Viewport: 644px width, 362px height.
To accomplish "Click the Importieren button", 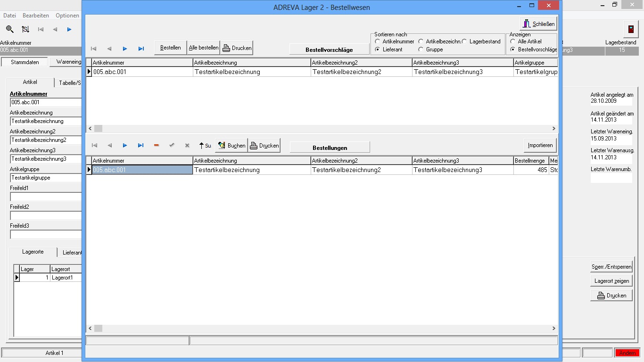I will point(540,145).
